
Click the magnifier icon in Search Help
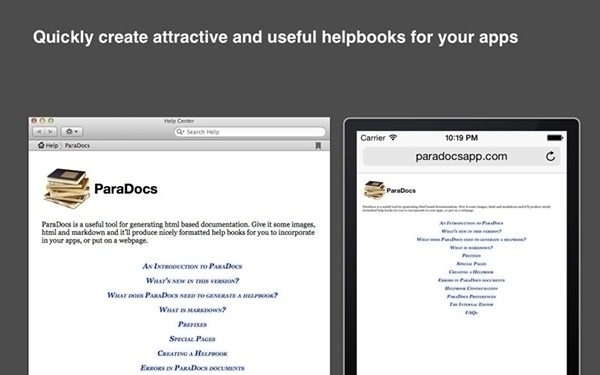[x=180, y=132]
